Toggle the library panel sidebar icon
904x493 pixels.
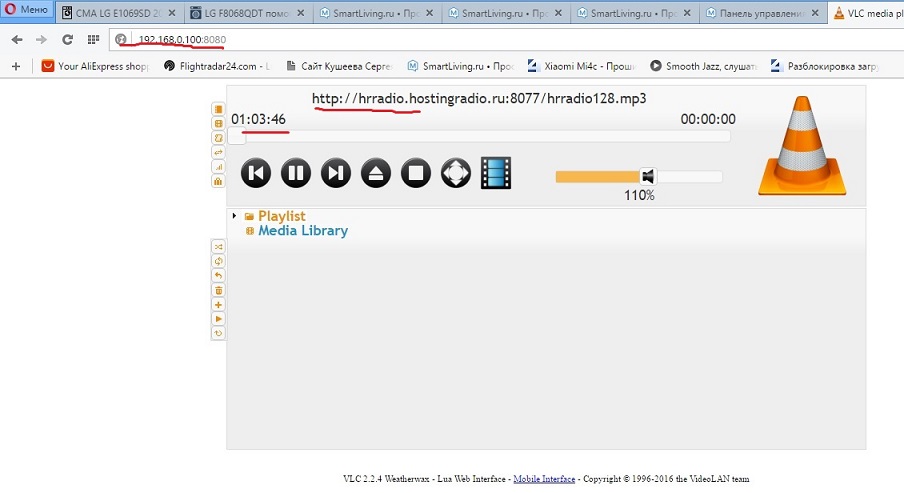coord(219,109)
